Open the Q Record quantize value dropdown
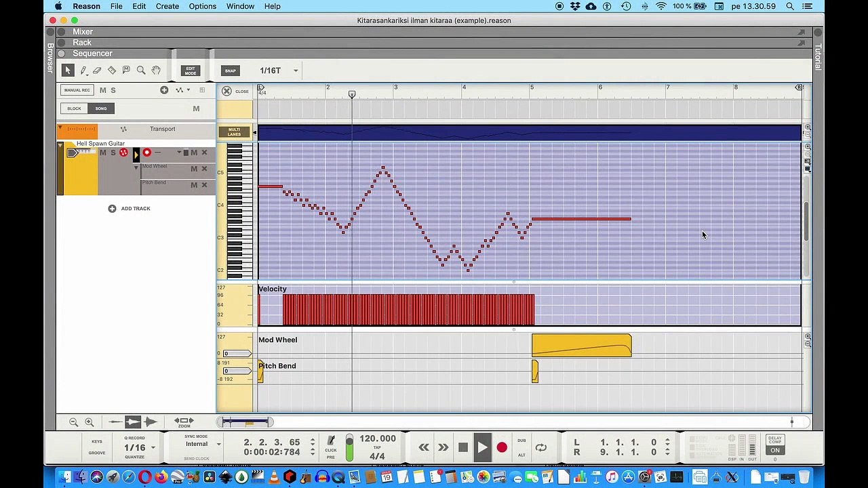 [x=153, y=447]
